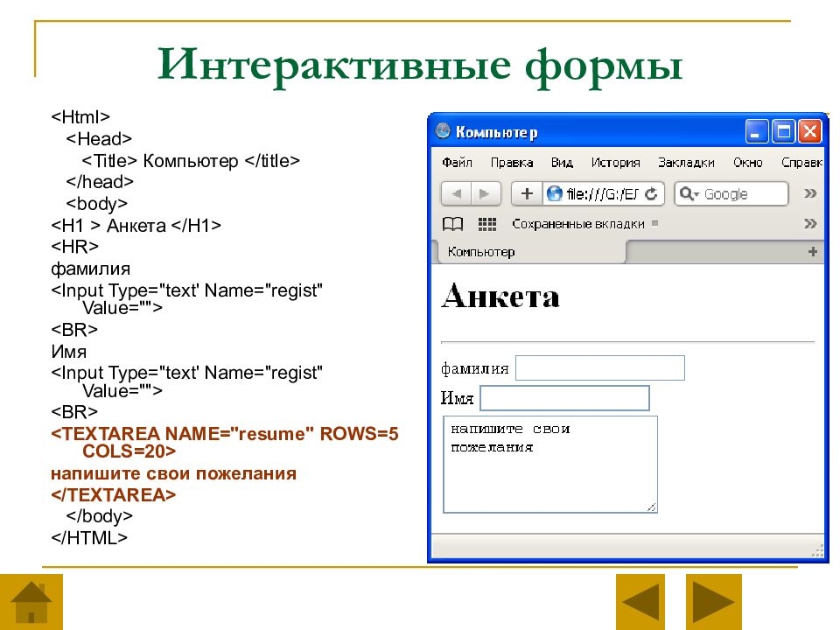Screen dimensions: 840x630
Task: Click the bold напишите свои пожелания code text
Action: (173, 473)
